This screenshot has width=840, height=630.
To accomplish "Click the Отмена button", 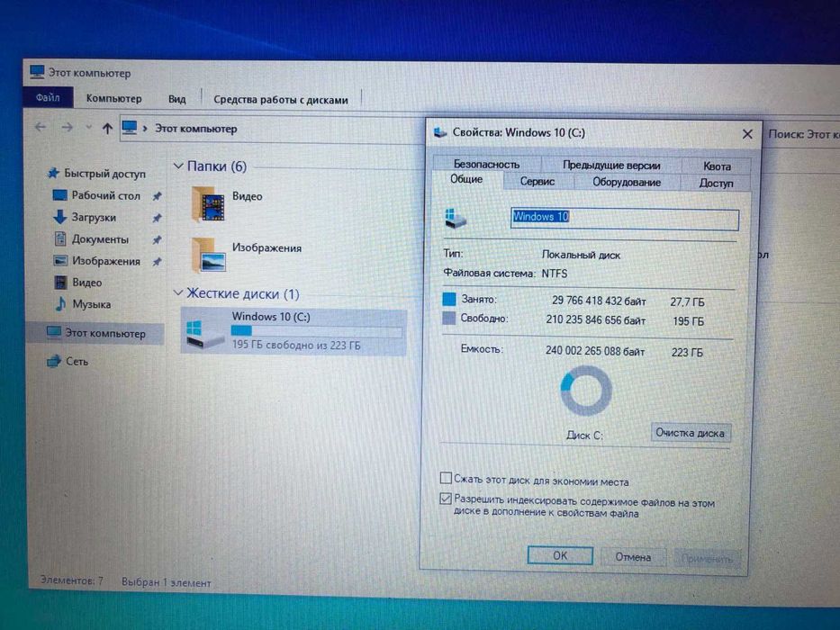I will point(633,557).
